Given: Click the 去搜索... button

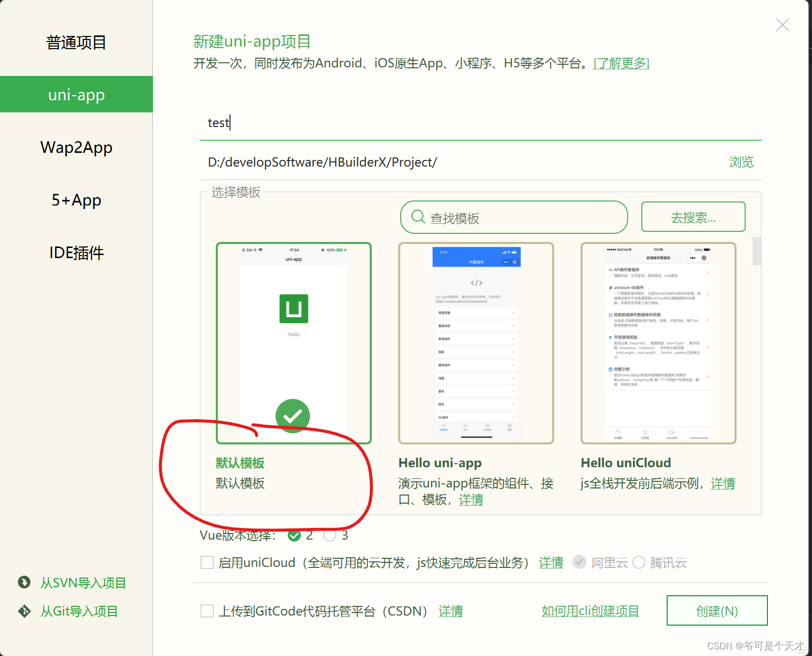Looking at the screenshot, I should 693,217.
